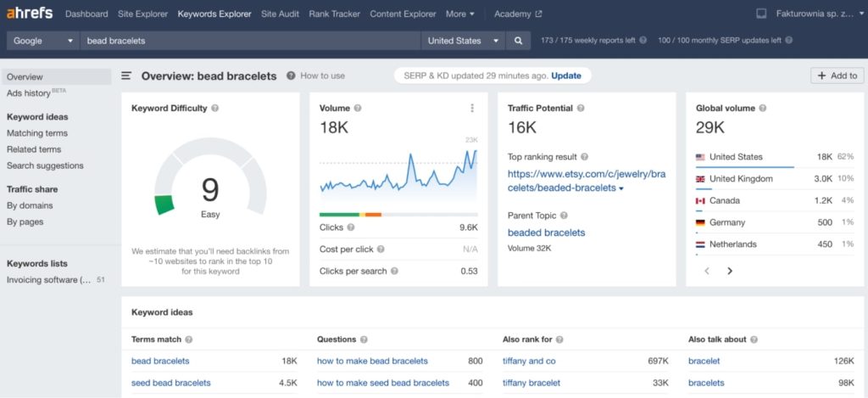The image size is (868, 398).
Task: Click the search magnifier button
Action: coord(518,41)
